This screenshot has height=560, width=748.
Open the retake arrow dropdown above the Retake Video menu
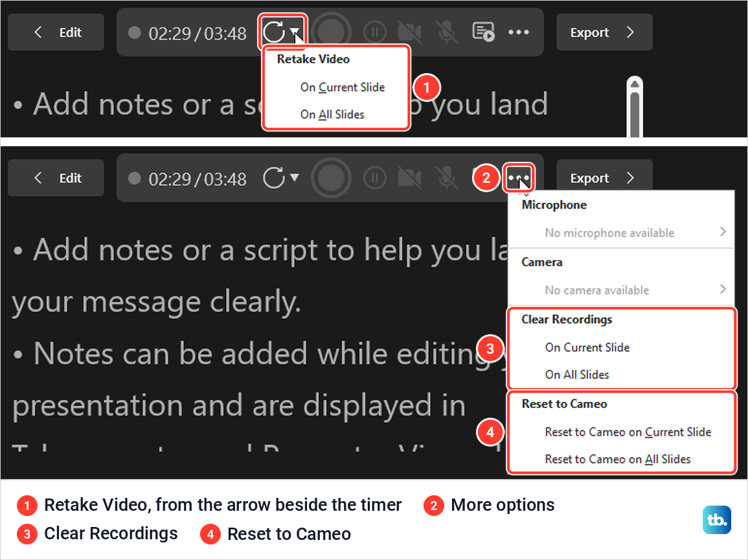point(295,32)
